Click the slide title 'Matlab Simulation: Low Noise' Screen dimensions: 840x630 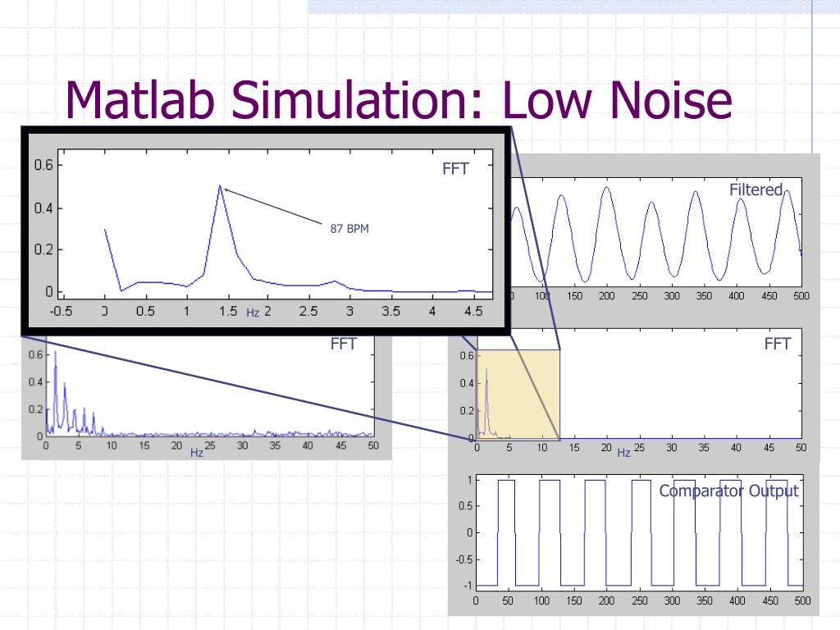(399, 100)
